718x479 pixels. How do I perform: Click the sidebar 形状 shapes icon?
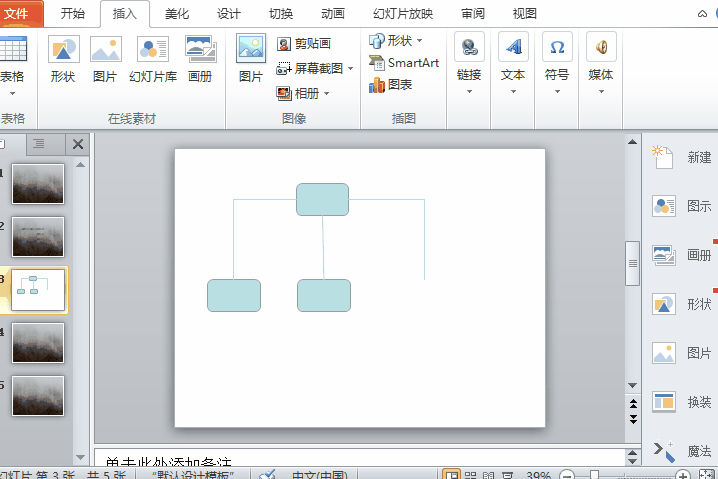click(x=664, y=304)
